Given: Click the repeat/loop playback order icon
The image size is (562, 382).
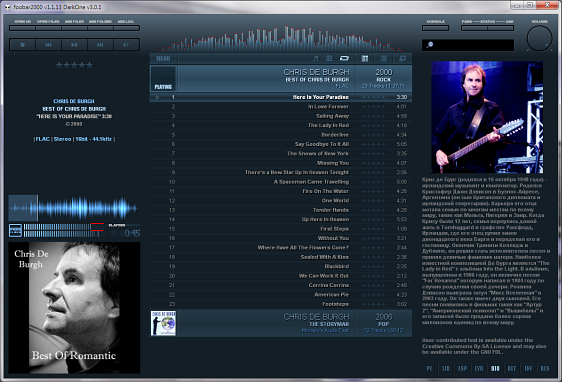Looking at the screenshot, I should point(344,58).
